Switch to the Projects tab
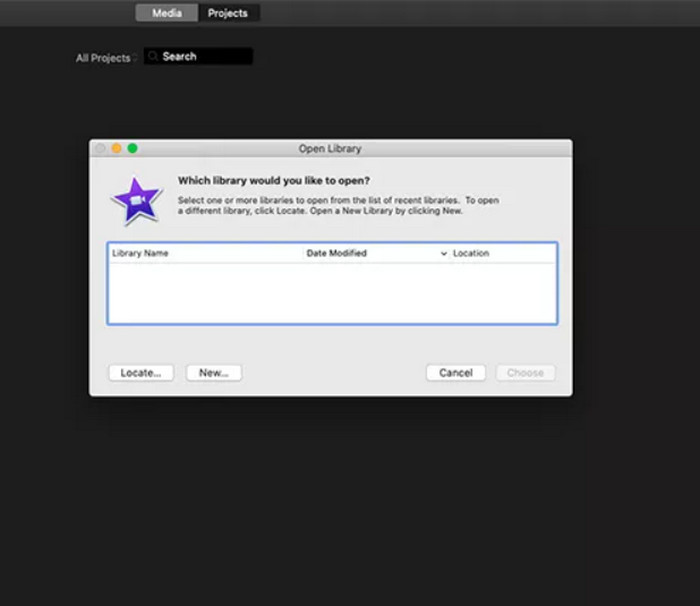700x606 pixels. [228, 13]
